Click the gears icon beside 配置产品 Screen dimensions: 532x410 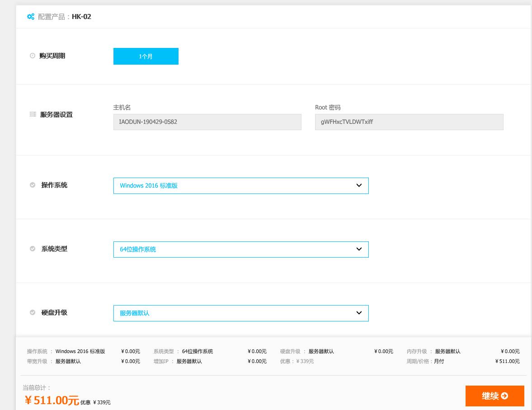click(30, 17)
